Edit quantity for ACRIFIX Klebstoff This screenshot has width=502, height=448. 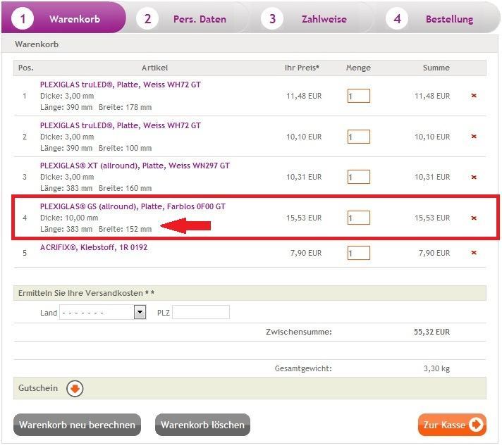tap(359, 253)
